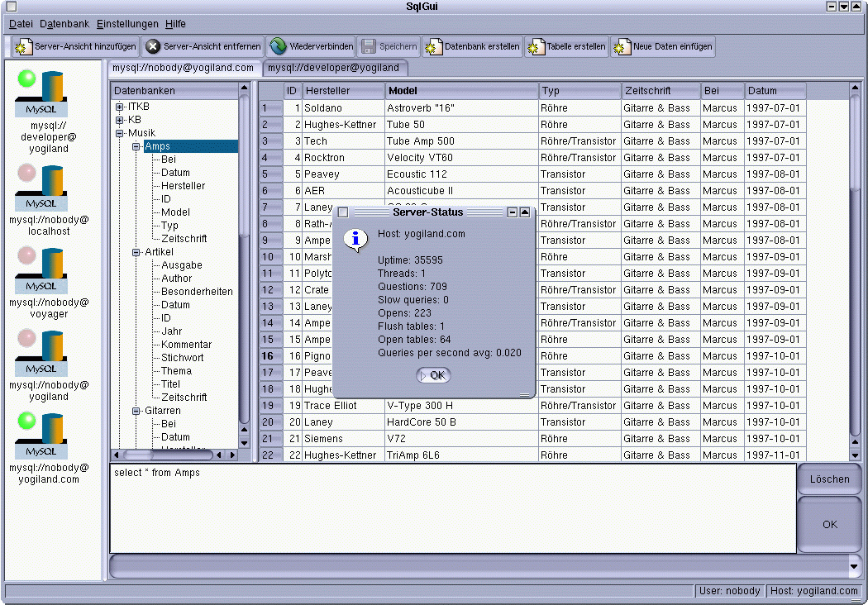868x605 pixels.
Task: Click Server-Ansicht hinzufügen toolbar icon
Action: [x=22, y=47]
